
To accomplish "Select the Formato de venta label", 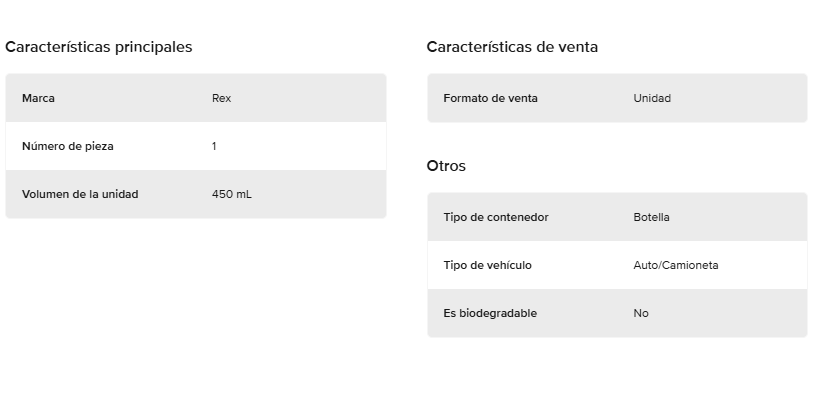I will [490, 98].
